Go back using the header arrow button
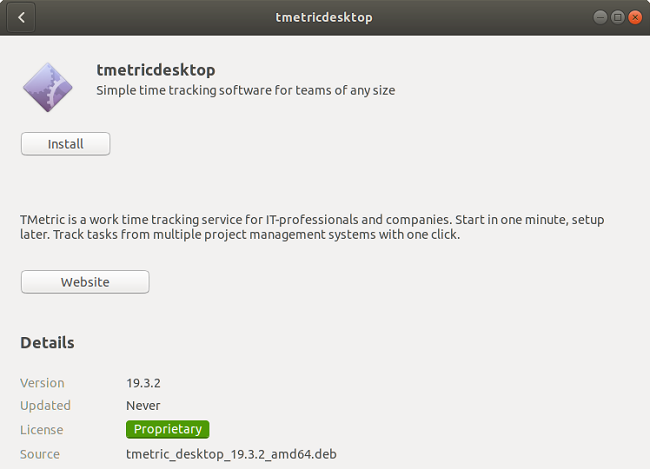Screen dimensions: 650x469 21,17
